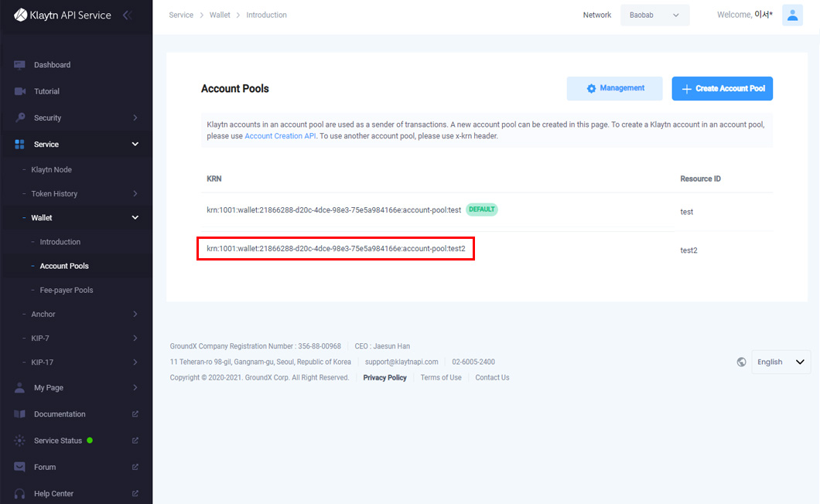The height and width of the screenshot is (504, 820).
Task: Click the My Page person icon
Action: [x=19, y=387]
